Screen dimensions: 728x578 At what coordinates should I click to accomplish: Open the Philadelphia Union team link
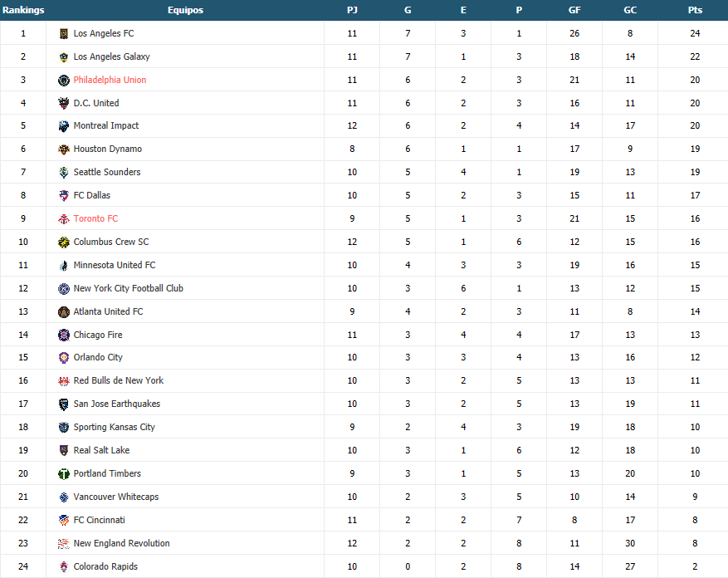click(110, 80)
